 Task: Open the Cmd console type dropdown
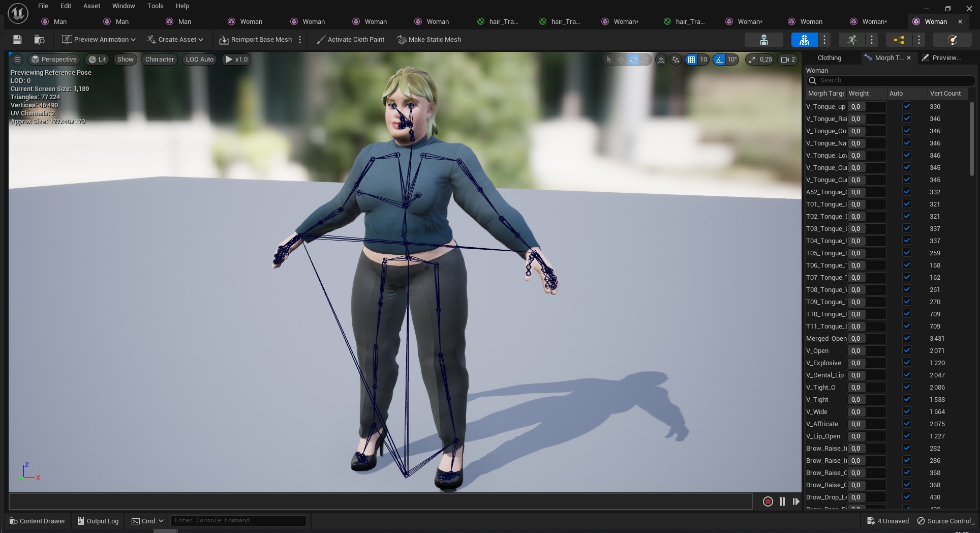point(147,521)
